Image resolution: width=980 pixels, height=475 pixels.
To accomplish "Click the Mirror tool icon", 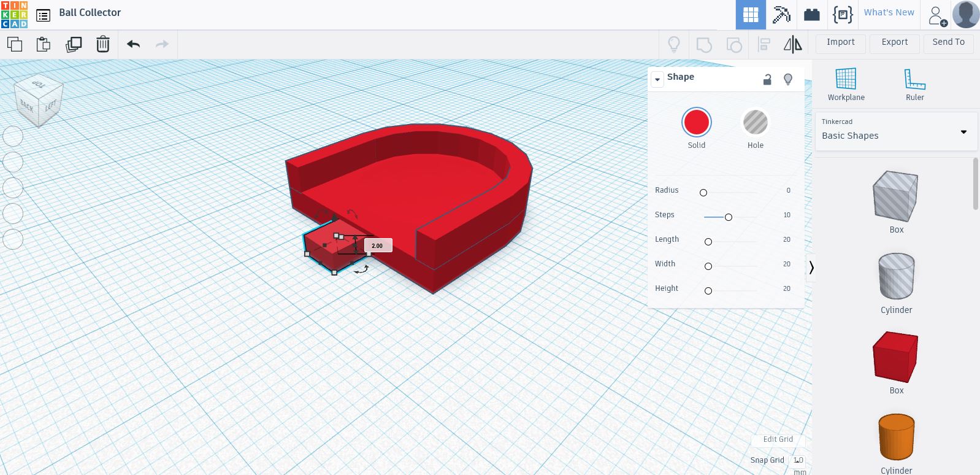I will pos(792,44).
